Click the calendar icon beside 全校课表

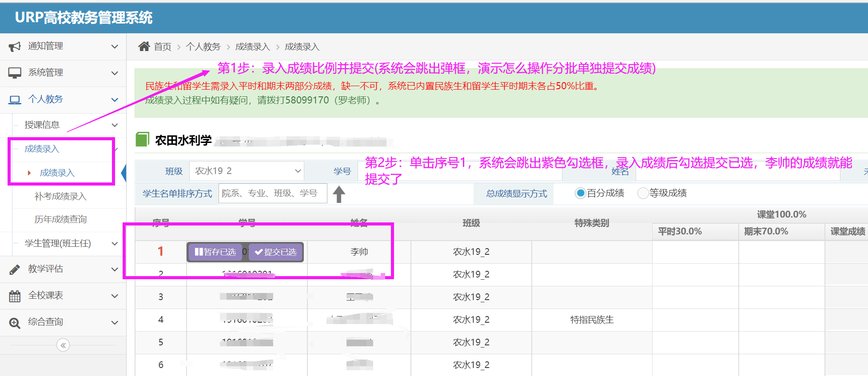coord(15,296)
